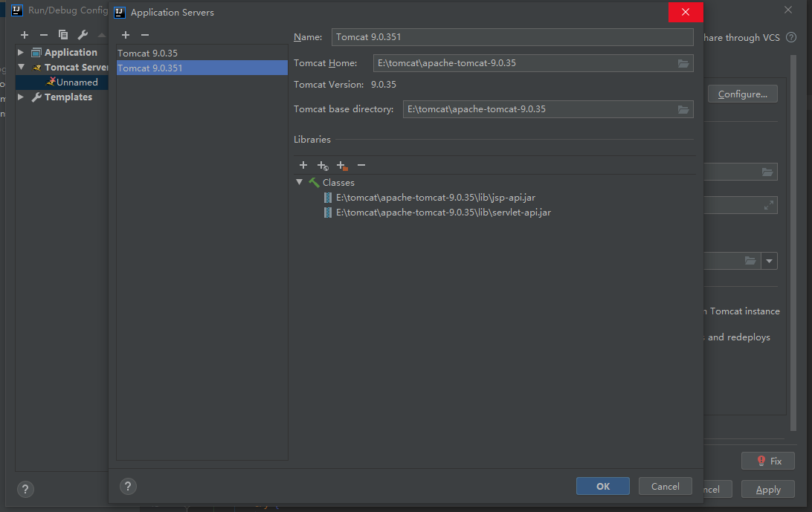Browse for the Tomcat Home folder

point(683,63)
